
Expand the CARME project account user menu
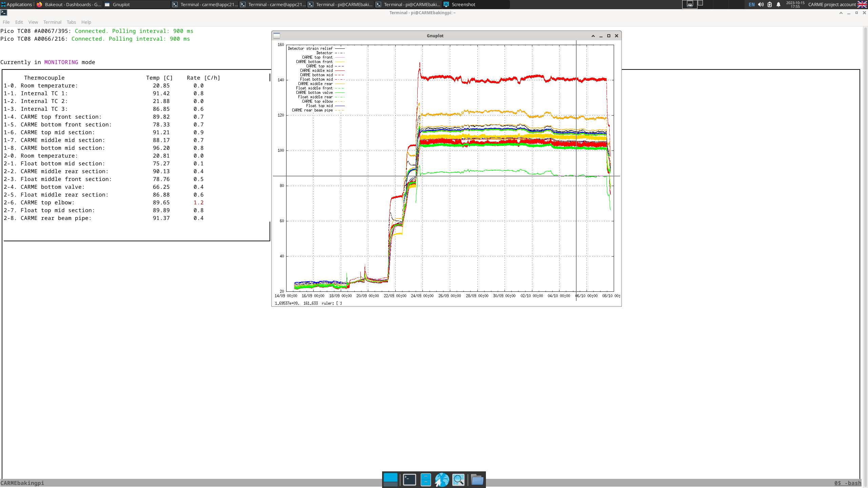point(832,4)
